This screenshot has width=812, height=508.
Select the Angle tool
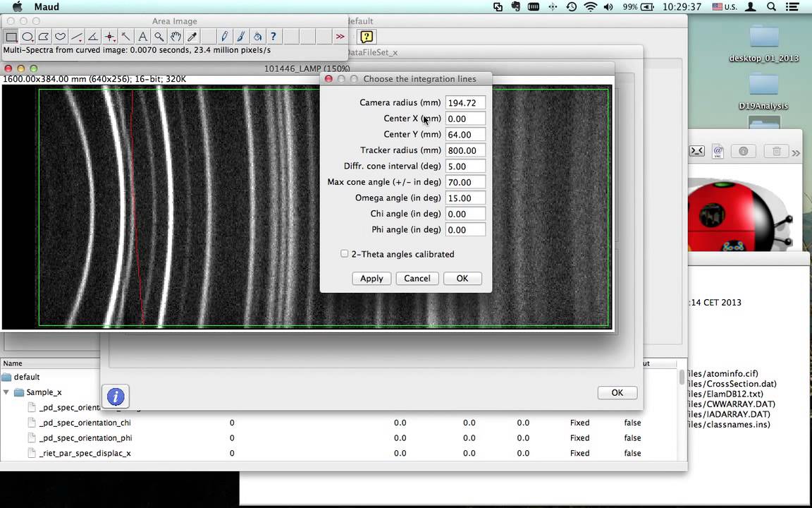click(x=93, y=37)
